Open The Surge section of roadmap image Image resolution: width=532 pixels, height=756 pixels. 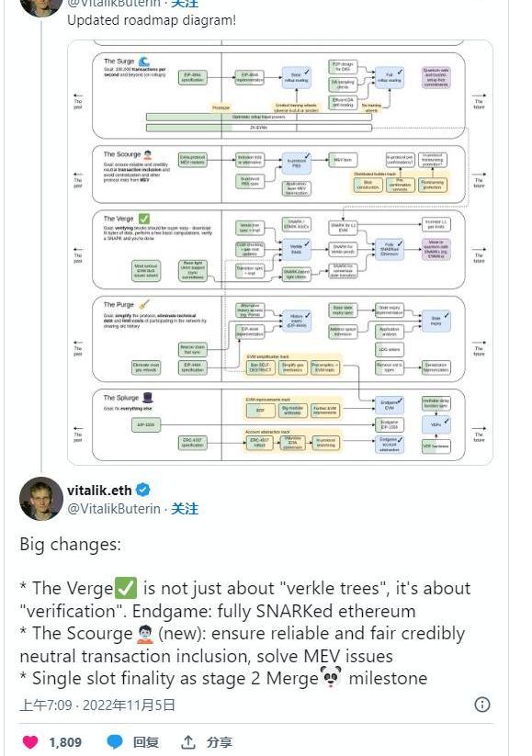278,96
